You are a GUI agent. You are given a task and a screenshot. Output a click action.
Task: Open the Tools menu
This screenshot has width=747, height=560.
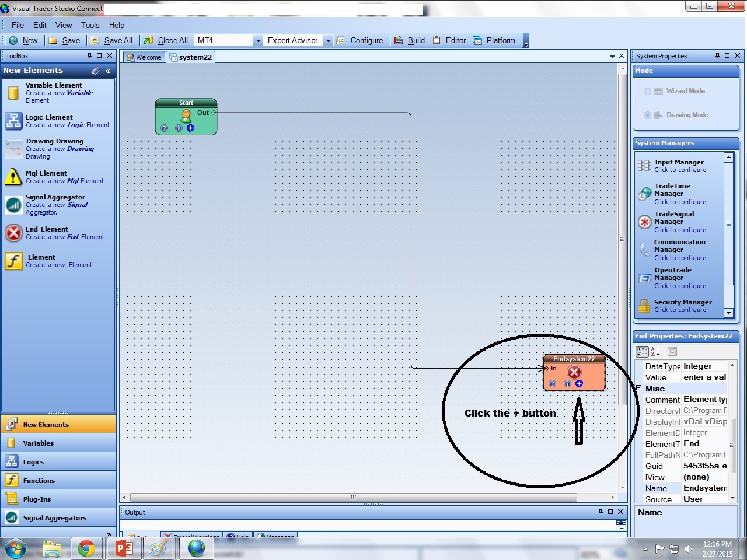(90, 25)
